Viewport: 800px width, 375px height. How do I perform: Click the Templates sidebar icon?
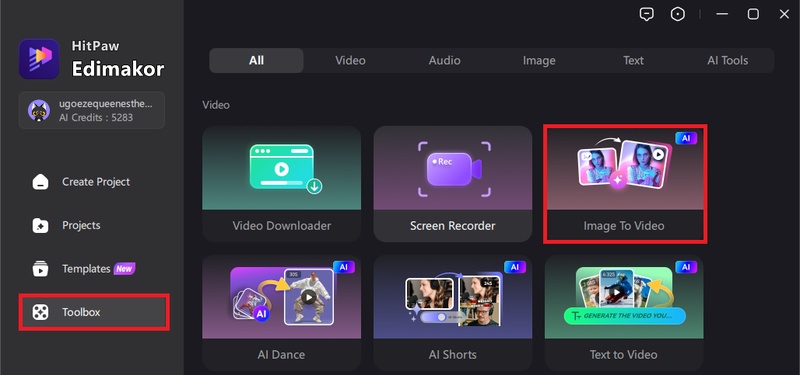click(40, 269)
